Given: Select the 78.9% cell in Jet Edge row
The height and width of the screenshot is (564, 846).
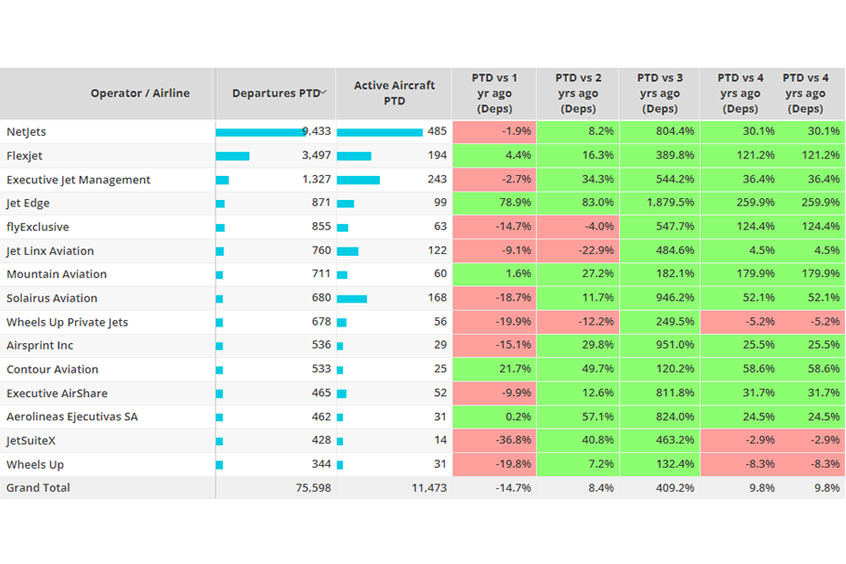Looking at the screenshot, I should click(494, 202).
